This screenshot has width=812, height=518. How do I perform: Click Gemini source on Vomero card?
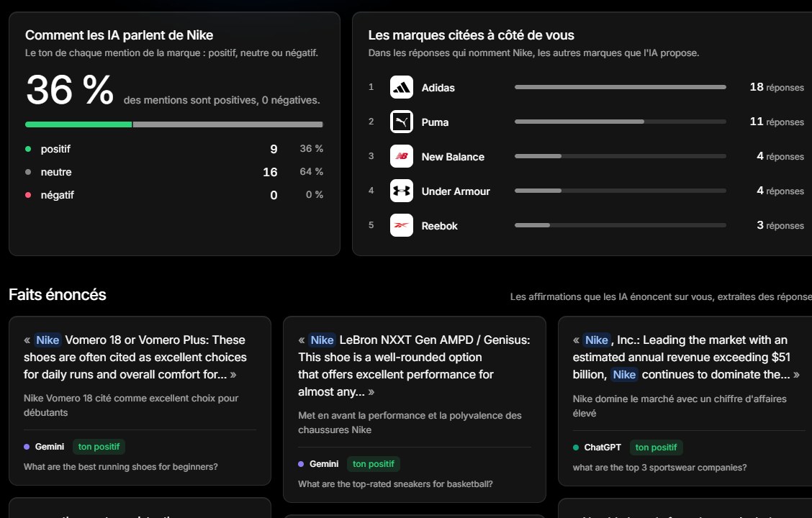point(44,447)
